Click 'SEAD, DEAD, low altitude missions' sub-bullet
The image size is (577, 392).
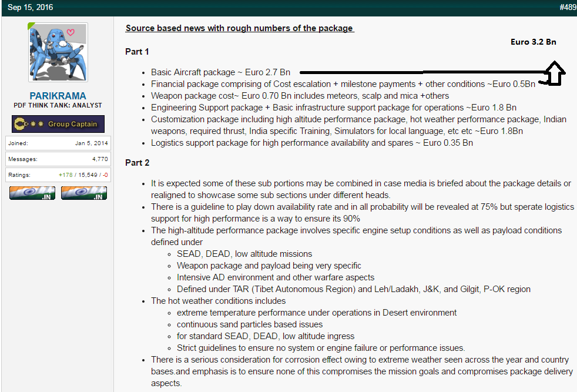point(244,254)
